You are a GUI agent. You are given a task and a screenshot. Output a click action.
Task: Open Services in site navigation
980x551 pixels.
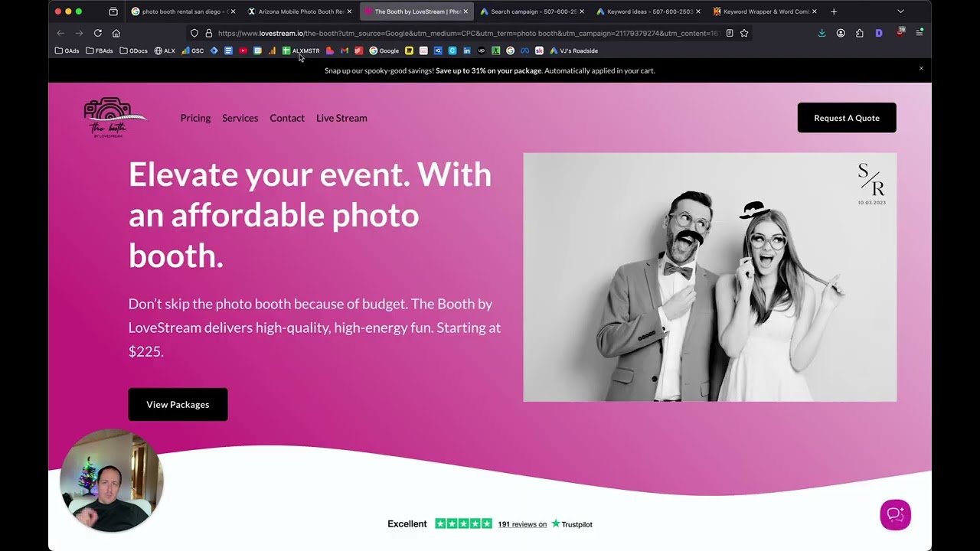pos(240,118)
